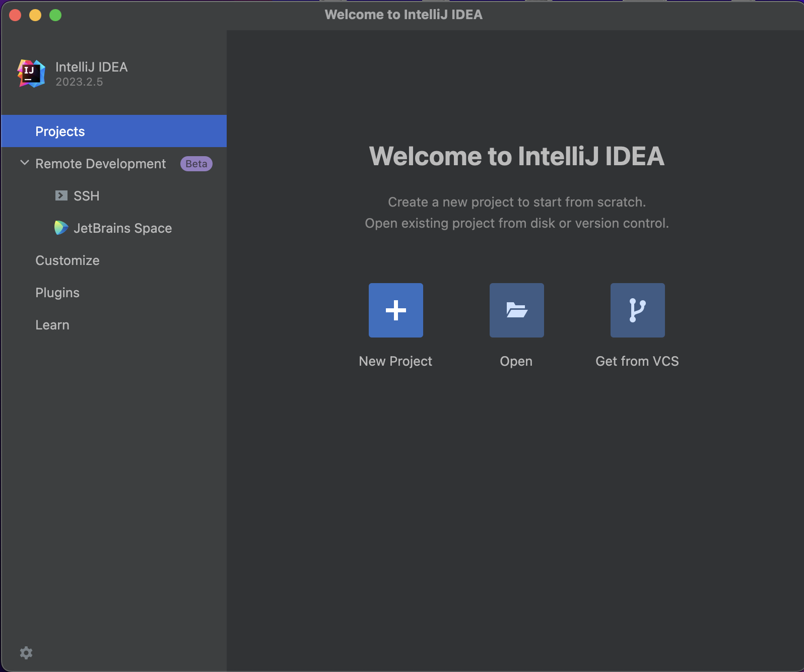Open the Plugins tab
The width and height of the screenshot is (804, 672).
[114, 292]
